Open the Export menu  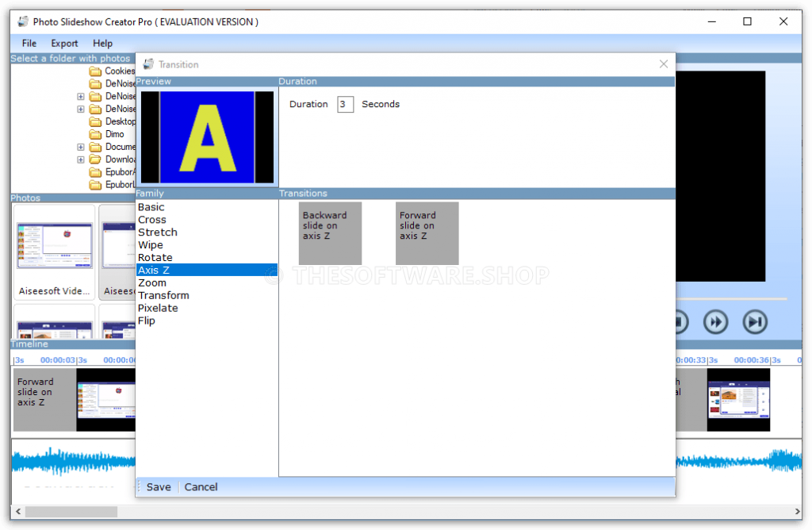tap(64, 43)
